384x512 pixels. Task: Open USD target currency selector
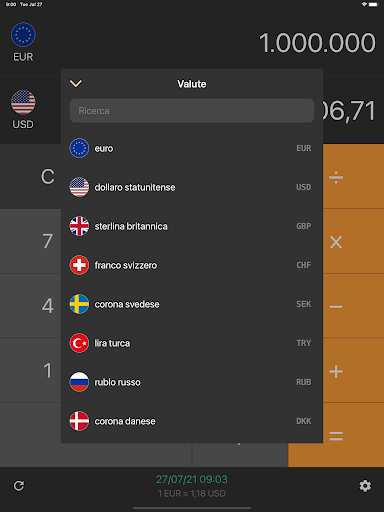pos(23,110)
